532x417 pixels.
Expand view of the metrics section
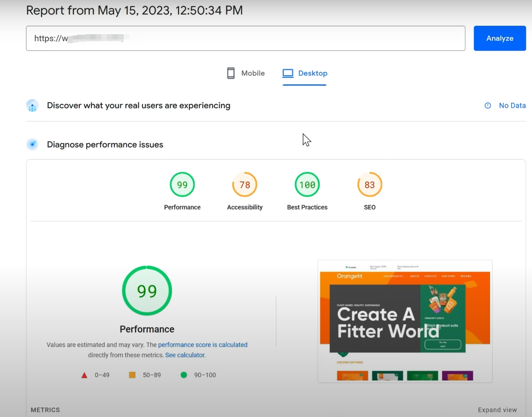coord(497,410)
